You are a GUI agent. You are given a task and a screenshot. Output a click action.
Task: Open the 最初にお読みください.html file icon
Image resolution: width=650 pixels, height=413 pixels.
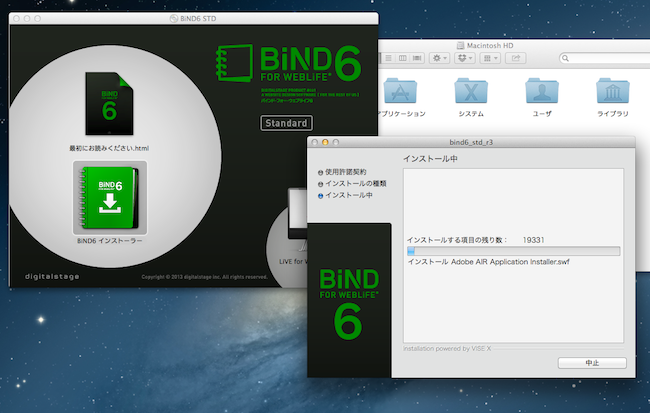pyautogui.click(x=109, y=104)
